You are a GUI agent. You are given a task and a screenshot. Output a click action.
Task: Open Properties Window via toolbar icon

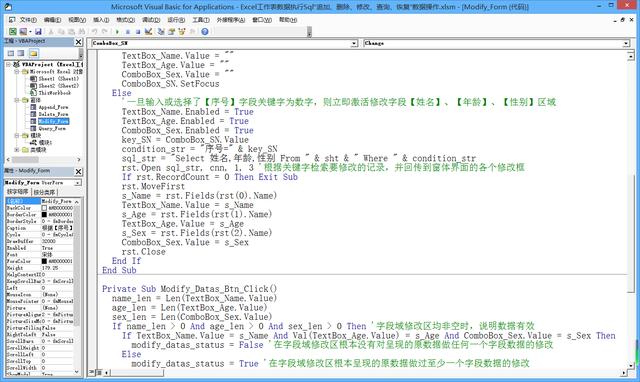(171, 31)
